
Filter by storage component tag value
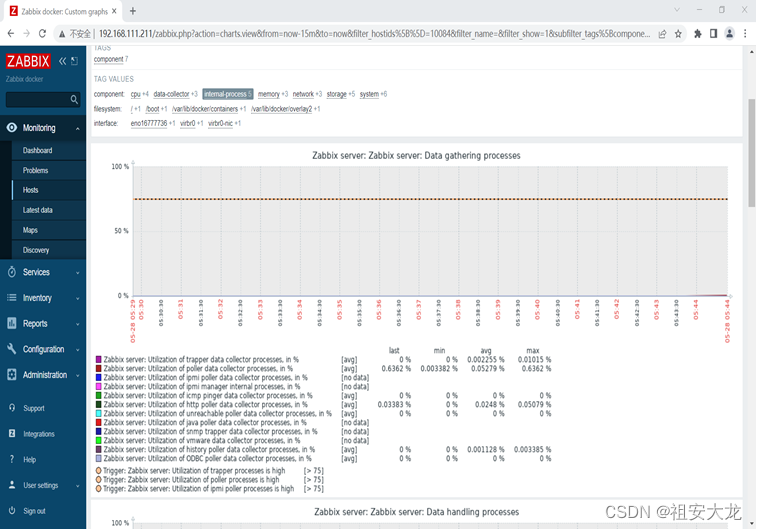pyautogui.click(x=336, y=94)
